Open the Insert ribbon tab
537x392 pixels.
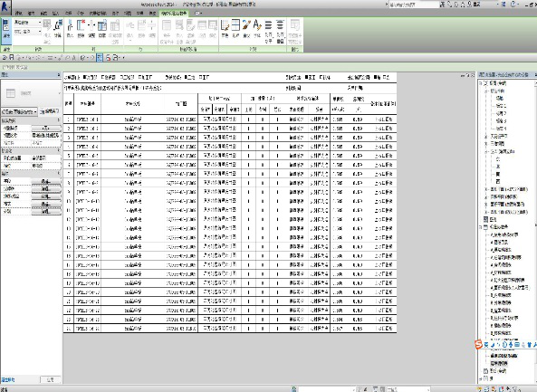[56, 14]
